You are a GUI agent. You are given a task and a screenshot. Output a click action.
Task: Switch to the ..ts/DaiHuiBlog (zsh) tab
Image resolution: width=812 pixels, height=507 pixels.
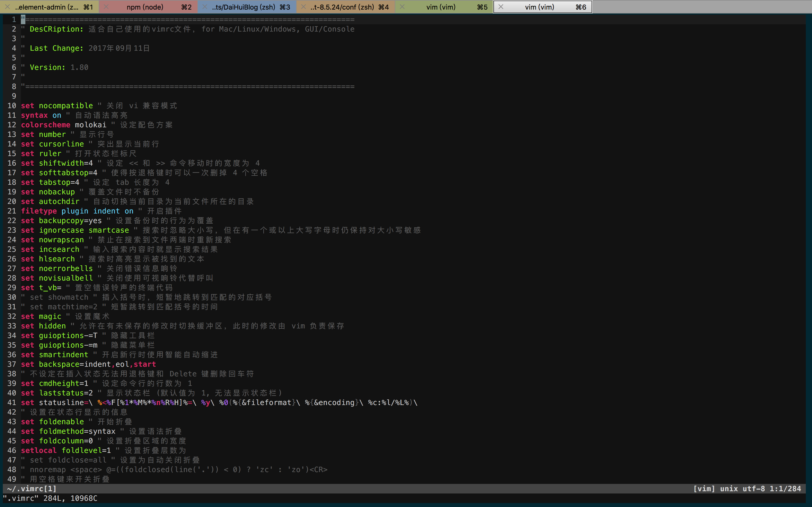pos(244,7)
